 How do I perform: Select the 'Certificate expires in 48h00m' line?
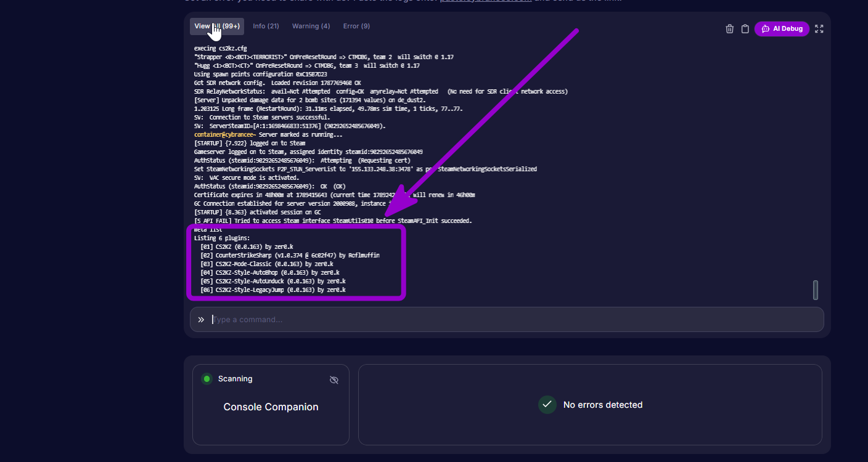click(x=334, y=195)
